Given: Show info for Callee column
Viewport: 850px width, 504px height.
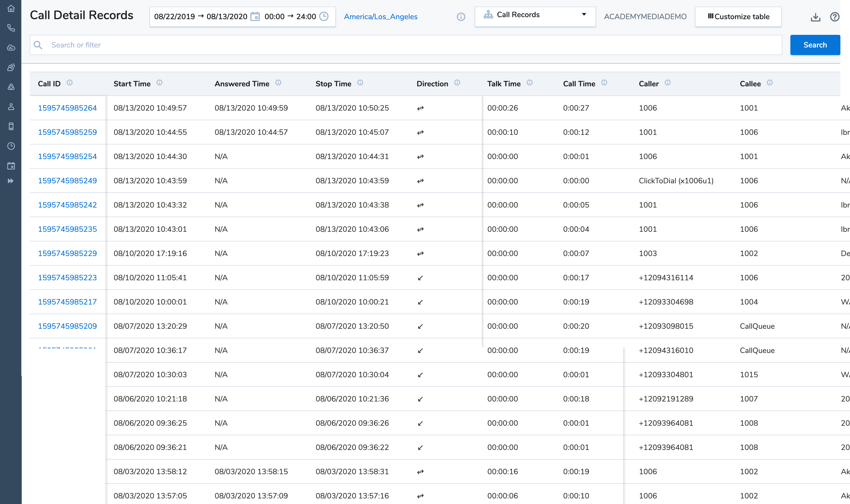Looking at the screenshot, I should click(770, 83).
